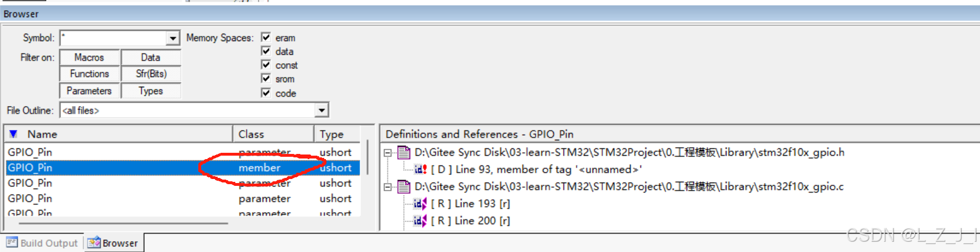Select the fourth GPIO_Pin row in list

[x=183, y=198]
